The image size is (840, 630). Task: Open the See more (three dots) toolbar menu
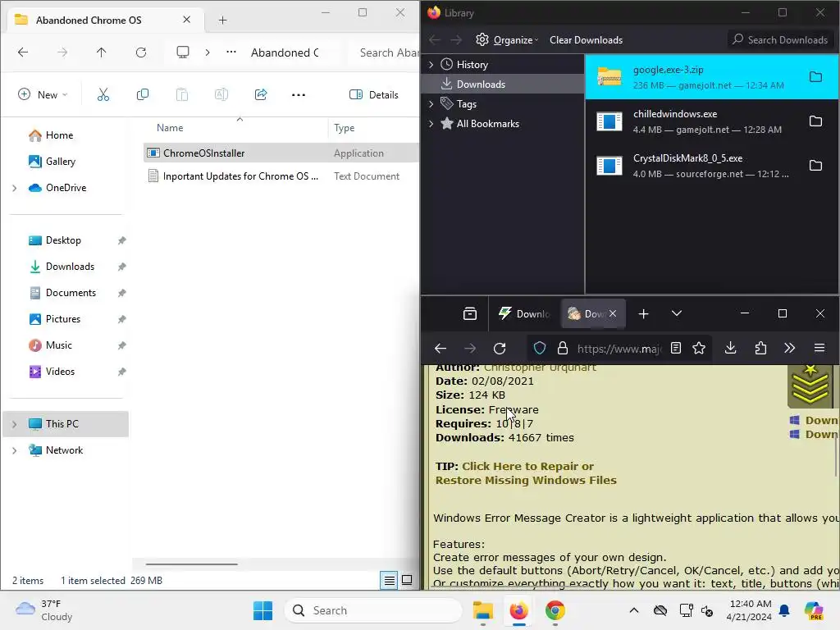(299, 95)
